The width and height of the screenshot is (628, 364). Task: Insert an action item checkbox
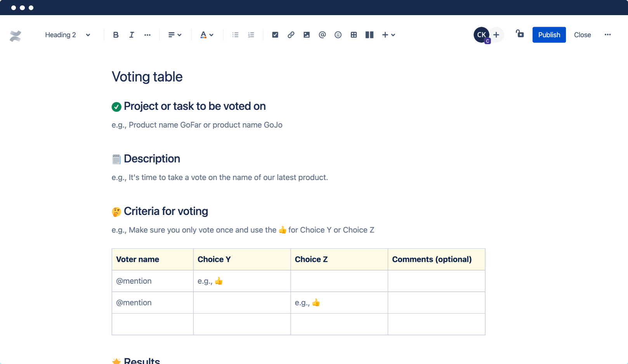[x=275, y=35]
